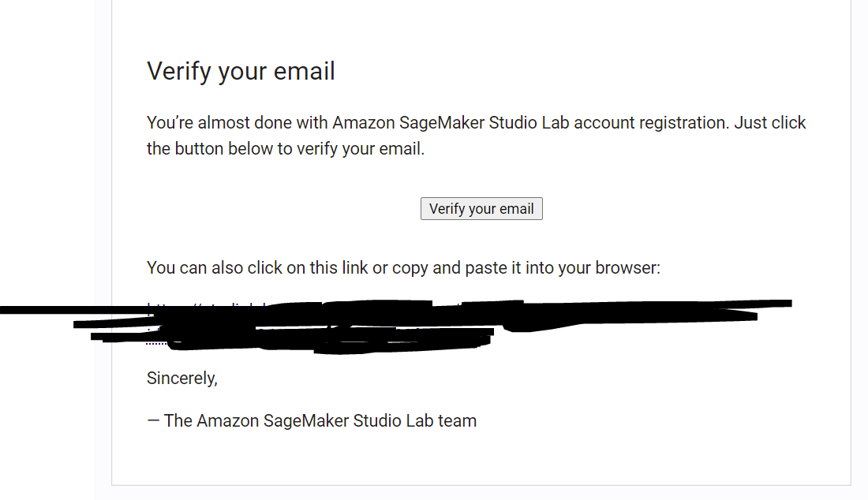Screen dimensions: 868x500
Task: Click the word "this link" in the sentence
Action: (339, 267)
